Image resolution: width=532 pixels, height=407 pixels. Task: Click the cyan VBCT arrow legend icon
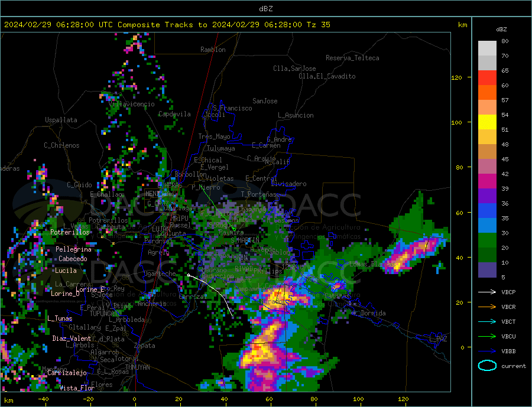[487, 321]
